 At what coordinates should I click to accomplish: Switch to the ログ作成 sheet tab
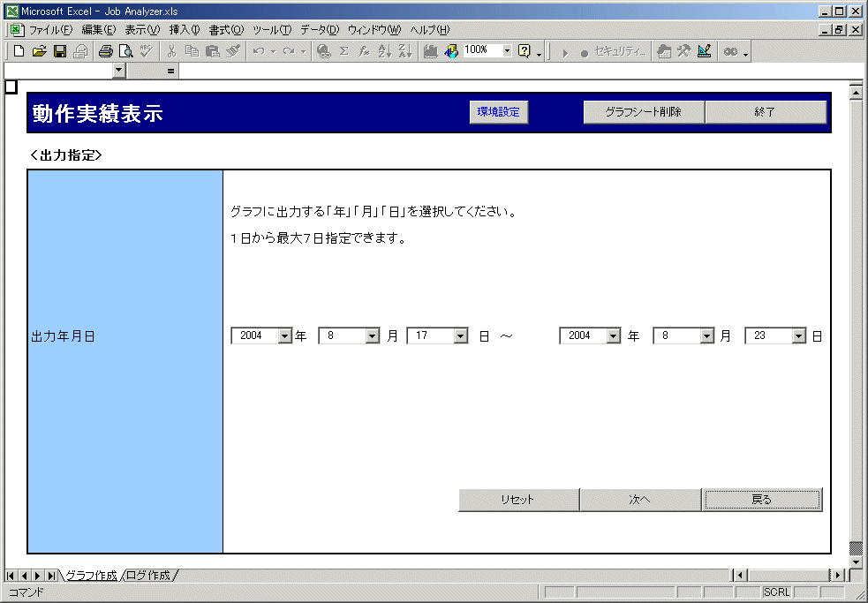pyautogui.click(x=148, y=576)
